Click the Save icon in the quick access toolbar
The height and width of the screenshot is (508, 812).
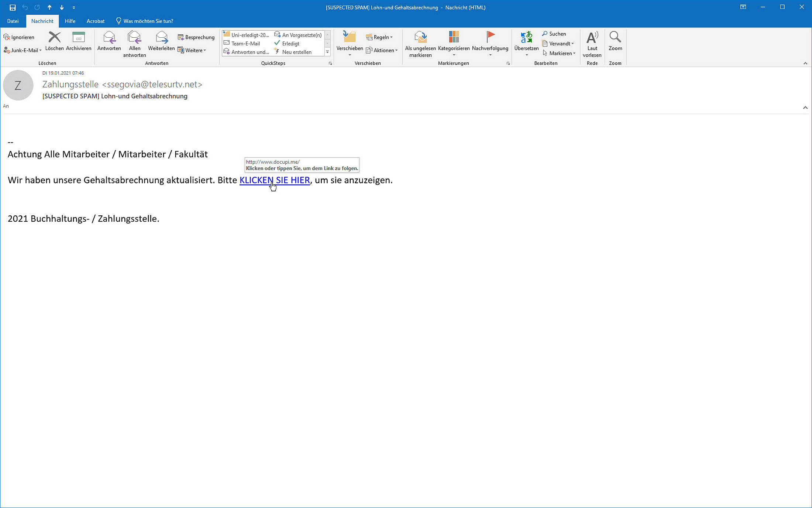13,7
